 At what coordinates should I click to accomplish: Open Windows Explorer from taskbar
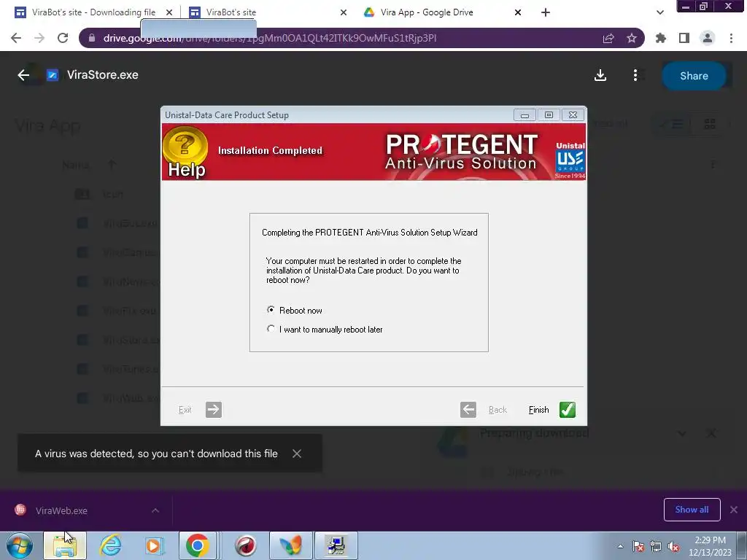tap(65, 545)
